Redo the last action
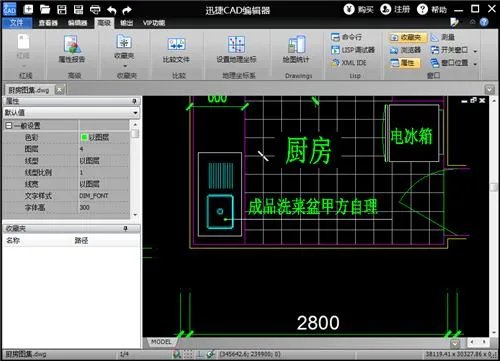The height and width of the screenshot is (361, 500). (x=127, y=10)
